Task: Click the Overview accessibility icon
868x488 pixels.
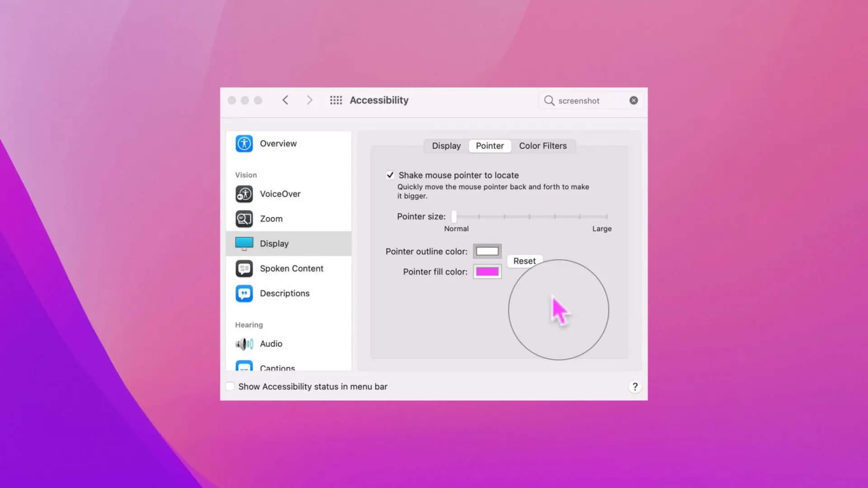Action: [244, 144]
